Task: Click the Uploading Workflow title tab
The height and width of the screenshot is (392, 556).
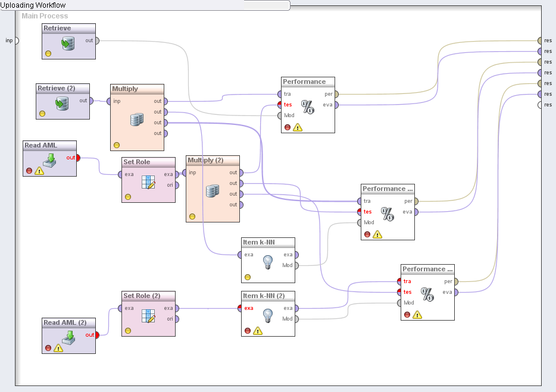Action: point(145,5)
